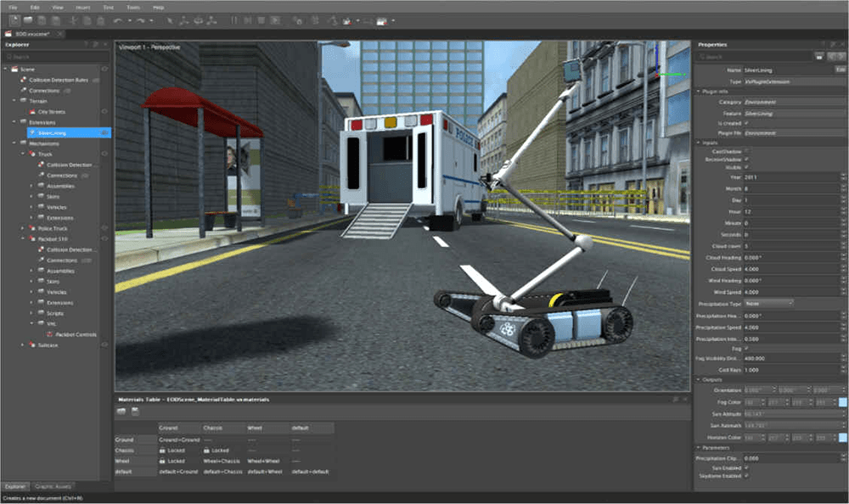Click the save icon in Materials Table

point(135,412)
